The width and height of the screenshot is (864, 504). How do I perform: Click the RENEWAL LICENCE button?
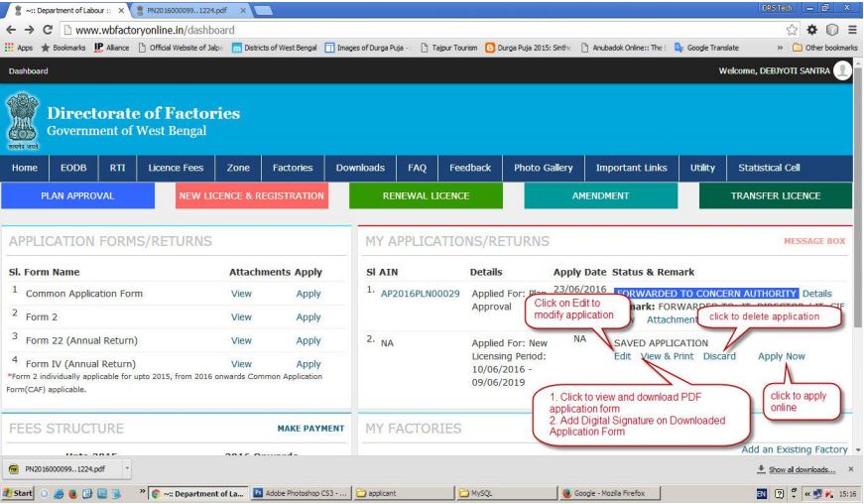tap(426, 195)
